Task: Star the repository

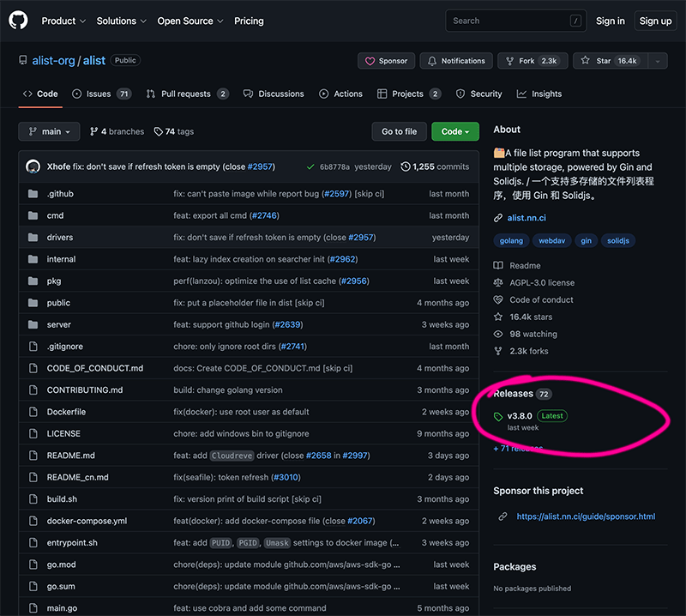Action: [x=611, y=61]
